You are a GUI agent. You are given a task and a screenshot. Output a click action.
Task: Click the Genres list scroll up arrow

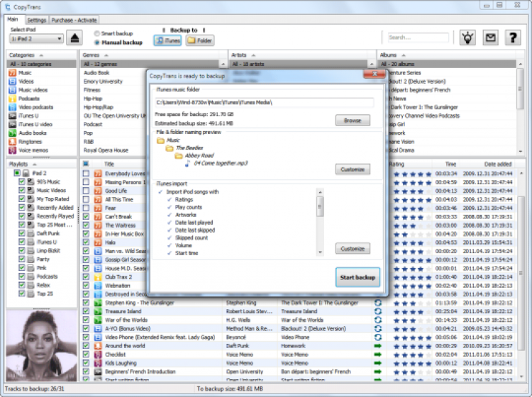pos(223,64)
